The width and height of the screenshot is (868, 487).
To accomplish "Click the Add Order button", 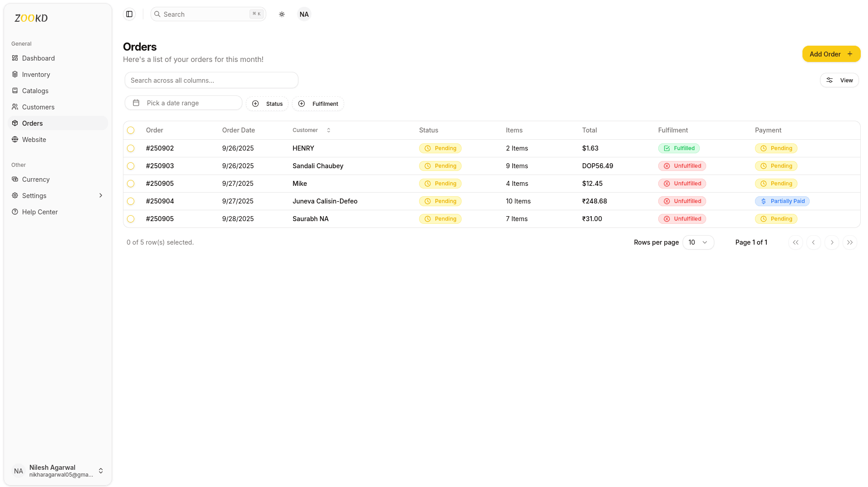I will (831, 54).
